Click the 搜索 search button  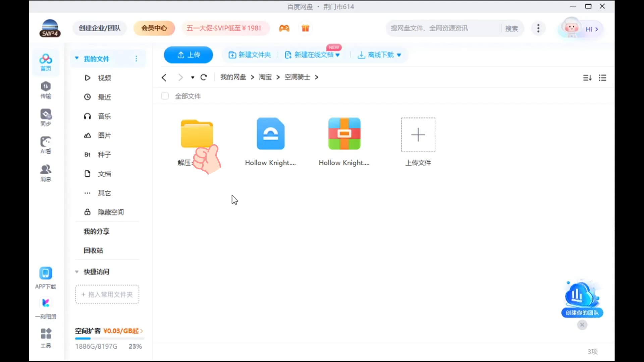click(512, 28)
